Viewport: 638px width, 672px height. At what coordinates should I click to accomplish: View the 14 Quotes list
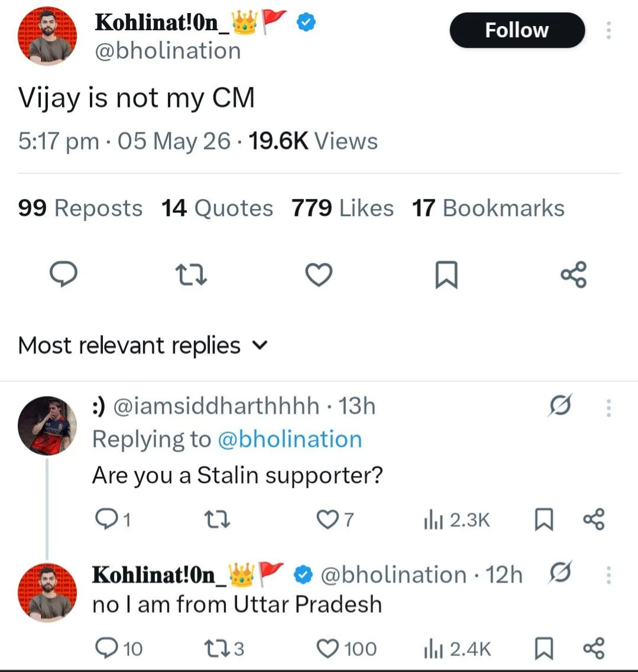click(x=217, y=208)
